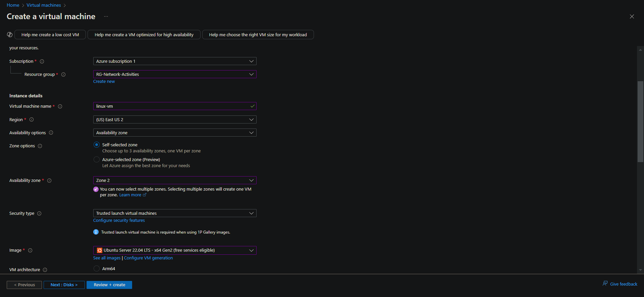
Task: Click the blue info icon for Trusted launch note
Action: pyautogui.click(x=96, y=232)
